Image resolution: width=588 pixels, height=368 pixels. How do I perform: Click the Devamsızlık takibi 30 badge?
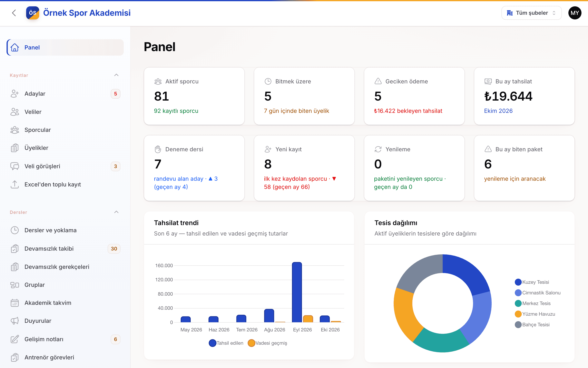click(x=114, y=249)
